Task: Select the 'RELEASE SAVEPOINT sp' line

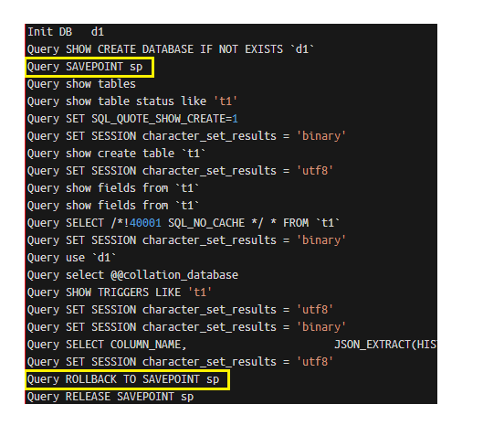Action: 110,397
